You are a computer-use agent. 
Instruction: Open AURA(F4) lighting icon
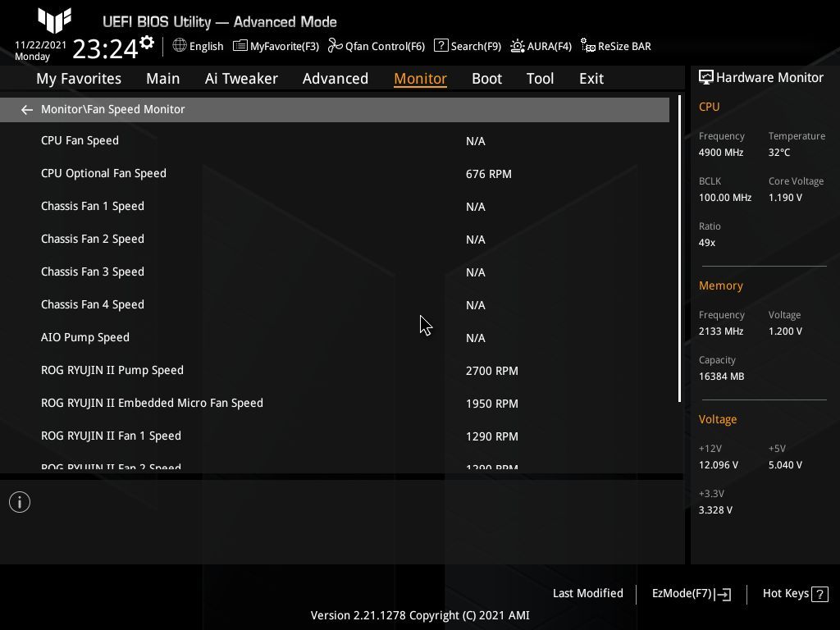coord(518,46)
